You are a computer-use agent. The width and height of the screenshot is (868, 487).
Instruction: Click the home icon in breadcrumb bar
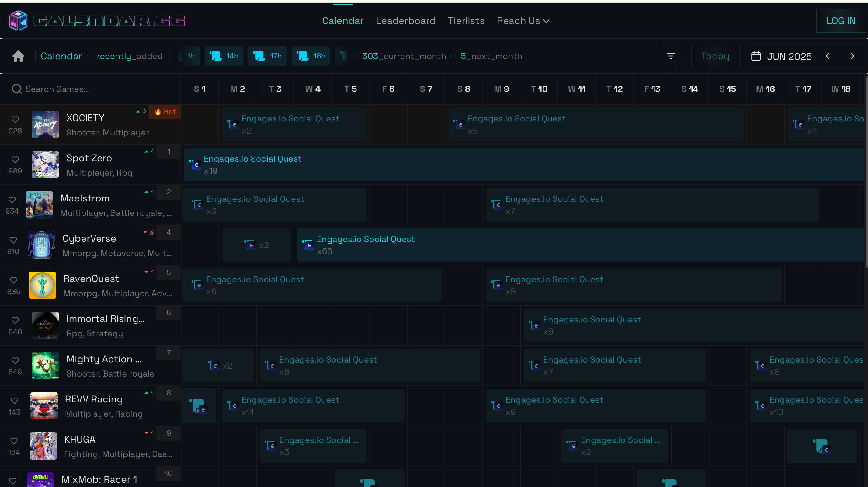18,56
